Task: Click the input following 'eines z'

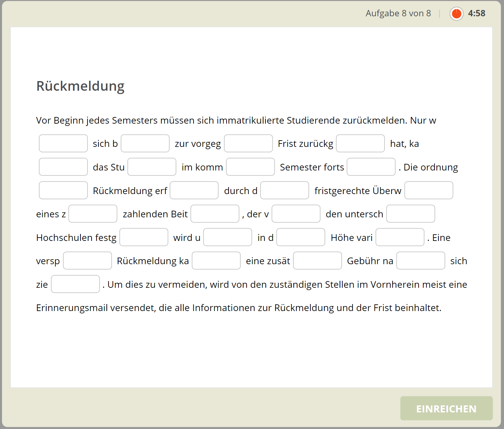Action: [93, 214]
